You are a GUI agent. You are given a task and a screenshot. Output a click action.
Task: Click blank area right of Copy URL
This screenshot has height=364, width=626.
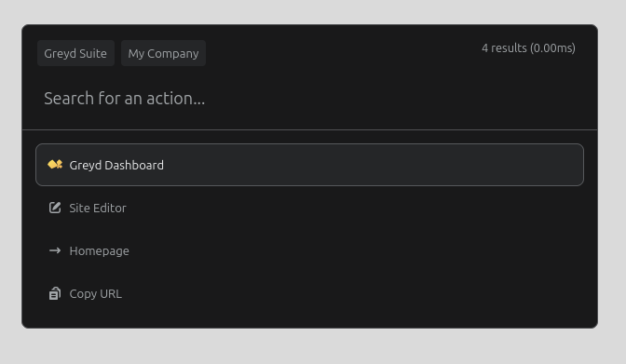point(355,293)
